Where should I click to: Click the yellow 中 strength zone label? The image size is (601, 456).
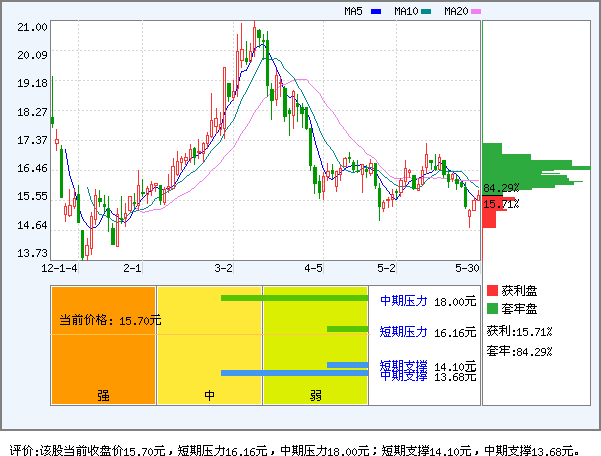point(210,395)
